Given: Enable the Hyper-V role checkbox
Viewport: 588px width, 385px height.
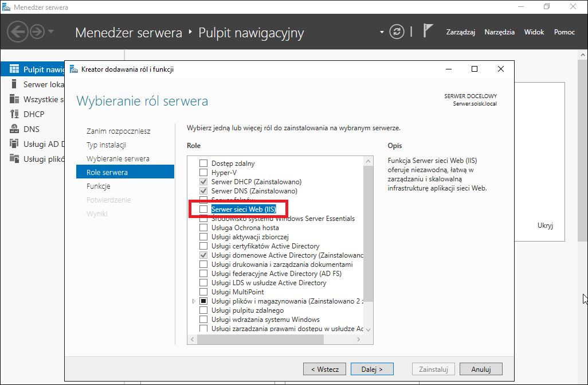Looking at the screenshot, I should point(203,172).
